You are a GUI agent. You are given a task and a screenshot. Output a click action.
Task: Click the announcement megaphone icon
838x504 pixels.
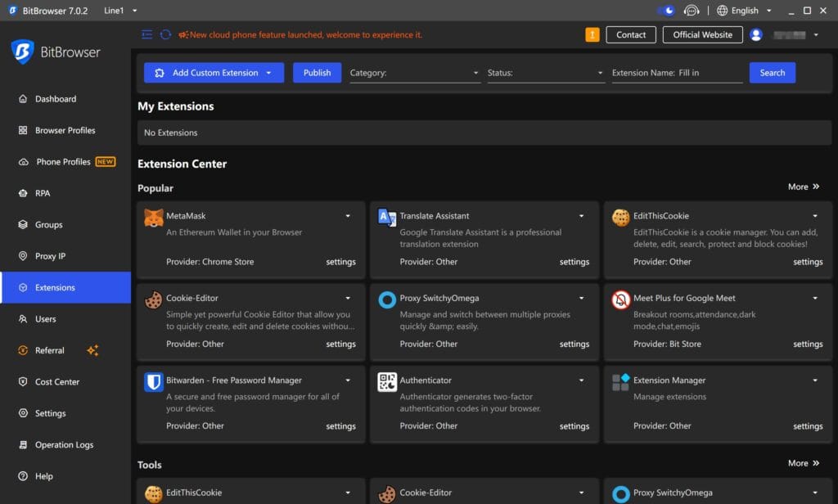tap(183, 34)
